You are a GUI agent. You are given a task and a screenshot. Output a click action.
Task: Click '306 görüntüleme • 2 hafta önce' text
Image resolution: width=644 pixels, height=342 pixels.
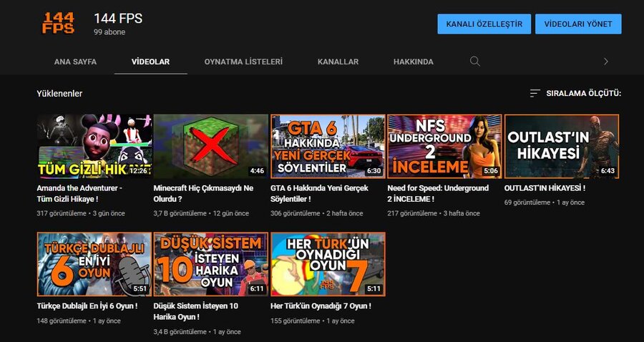[x=317, y=213]
